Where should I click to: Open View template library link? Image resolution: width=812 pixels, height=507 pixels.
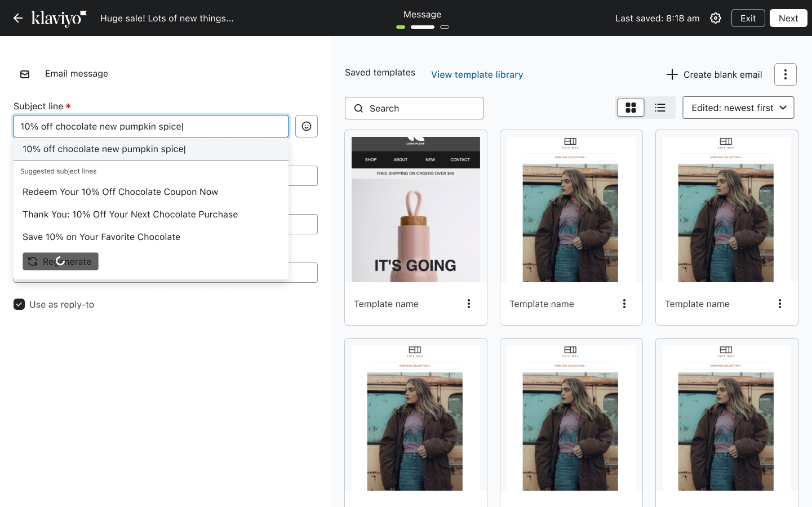click(x=477, y=74)
